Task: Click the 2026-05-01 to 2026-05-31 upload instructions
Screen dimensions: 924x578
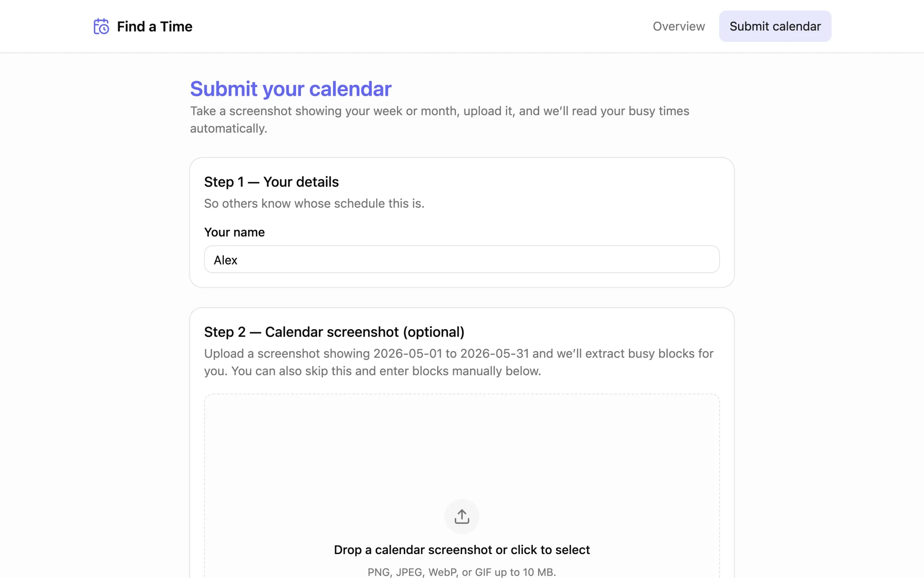Action: pos(459,362)
